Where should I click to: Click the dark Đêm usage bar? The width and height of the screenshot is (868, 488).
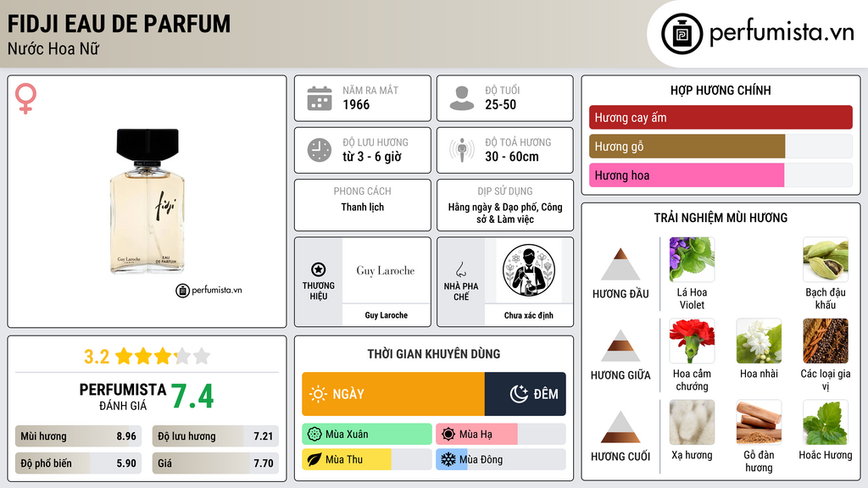pos(526,394)
